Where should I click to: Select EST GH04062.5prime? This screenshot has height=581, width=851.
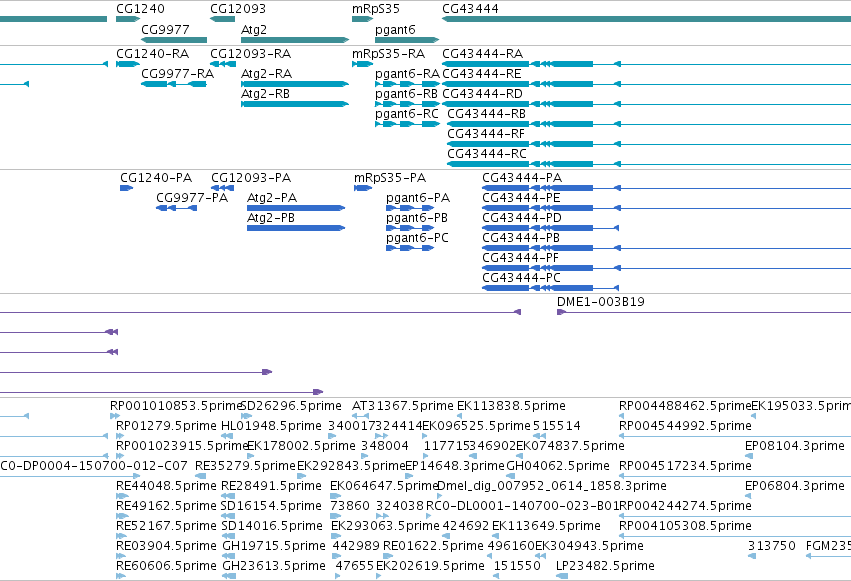tap(512, 476)
